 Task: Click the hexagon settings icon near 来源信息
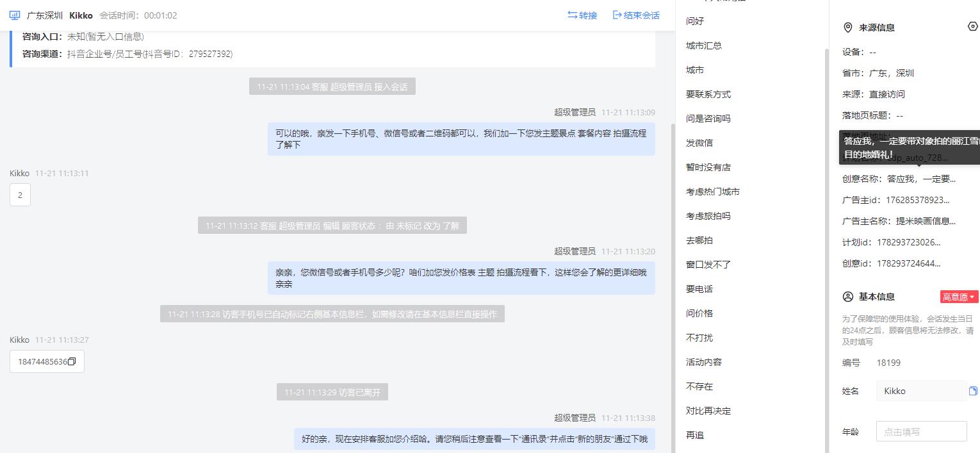coord(973,27)
